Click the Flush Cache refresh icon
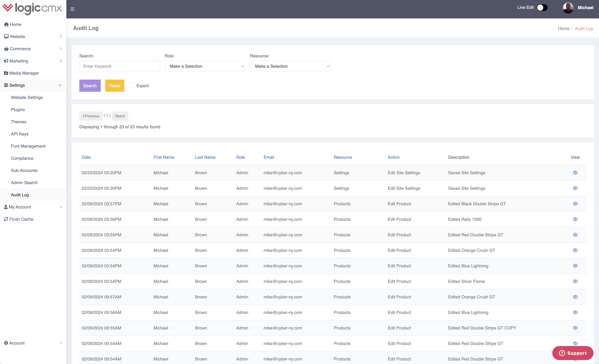Screen dimensions: 599x364 (x=6, y=219)
